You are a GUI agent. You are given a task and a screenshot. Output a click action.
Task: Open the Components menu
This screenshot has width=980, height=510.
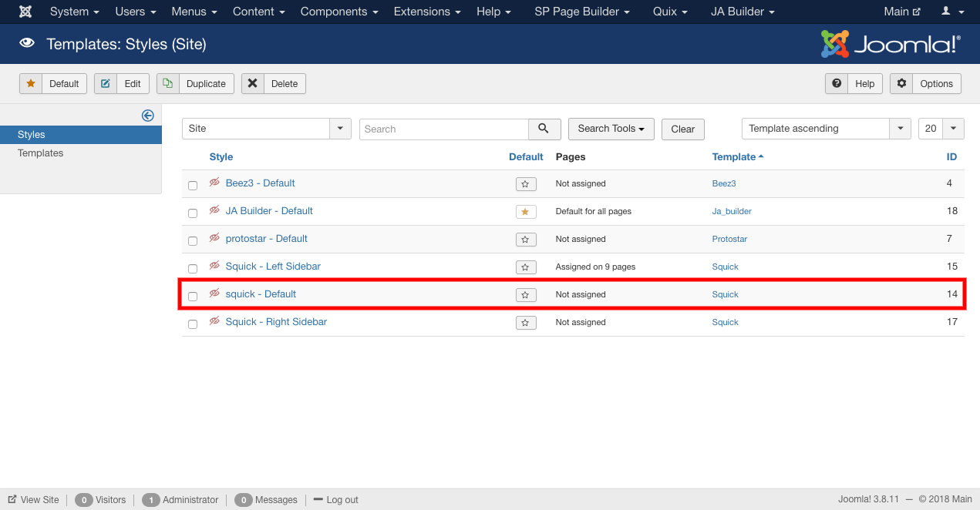[x=339, y=12]
